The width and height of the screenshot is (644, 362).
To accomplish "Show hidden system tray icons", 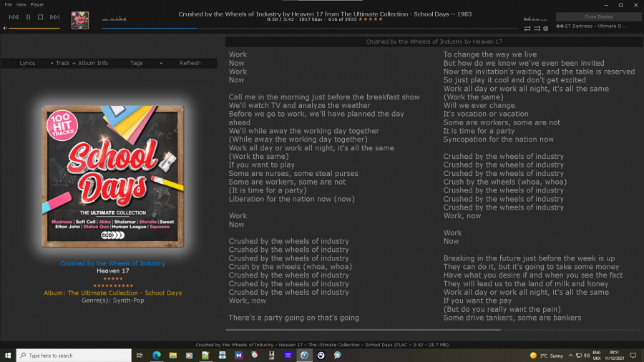I will click(x=570, y=356).
